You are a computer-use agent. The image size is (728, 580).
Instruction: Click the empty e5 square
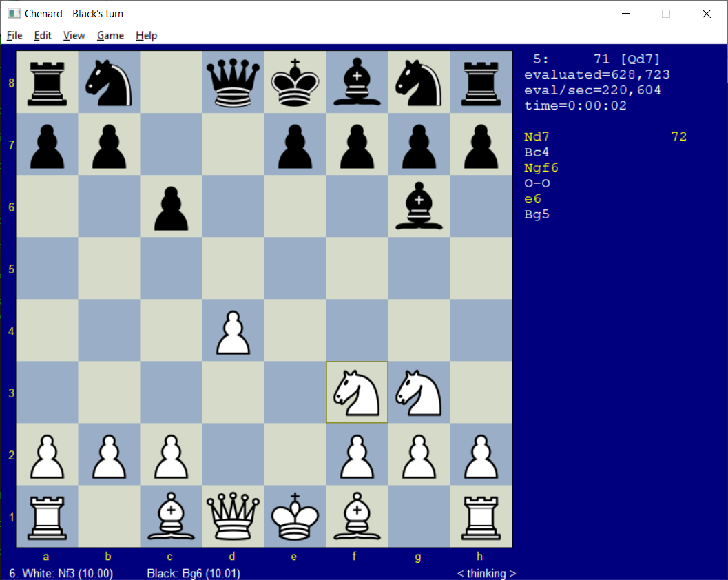295,269
